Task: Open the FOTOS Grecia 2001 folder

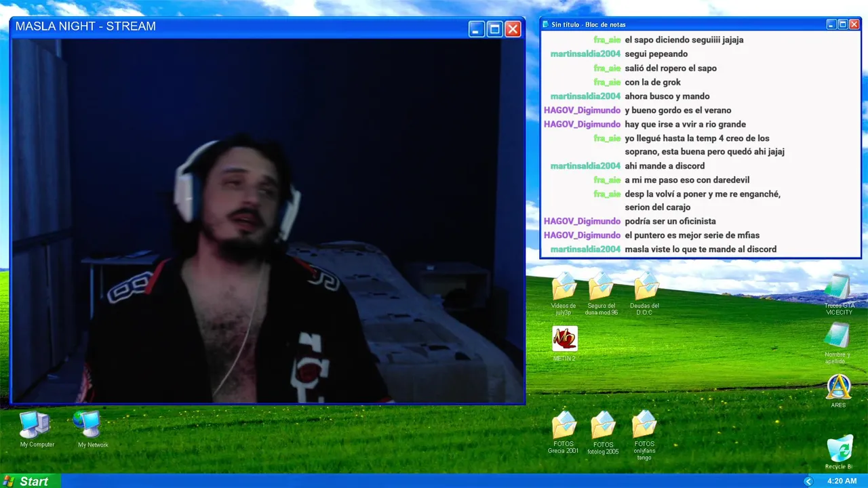Action: pyautogui.click(x=564, y=432)
